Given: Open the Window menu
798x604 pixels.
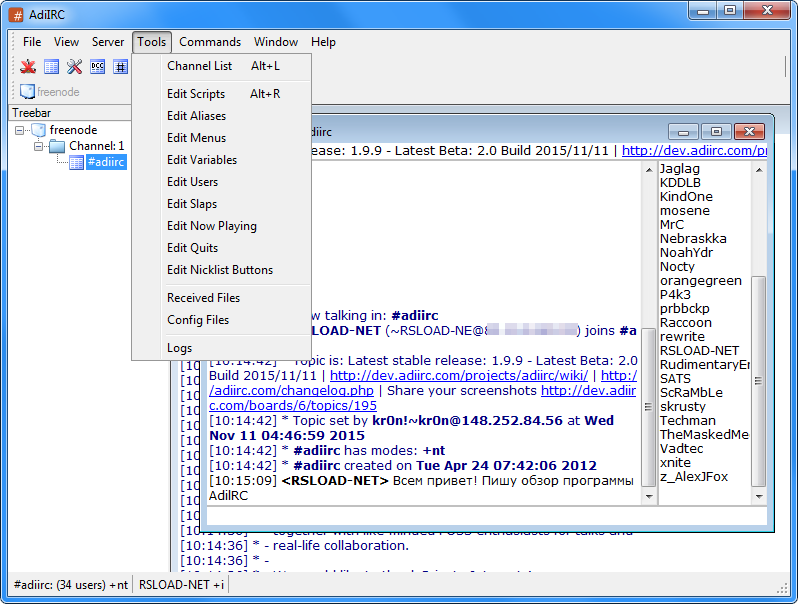Looking at the screenshot, I should [x=276, y=42].
